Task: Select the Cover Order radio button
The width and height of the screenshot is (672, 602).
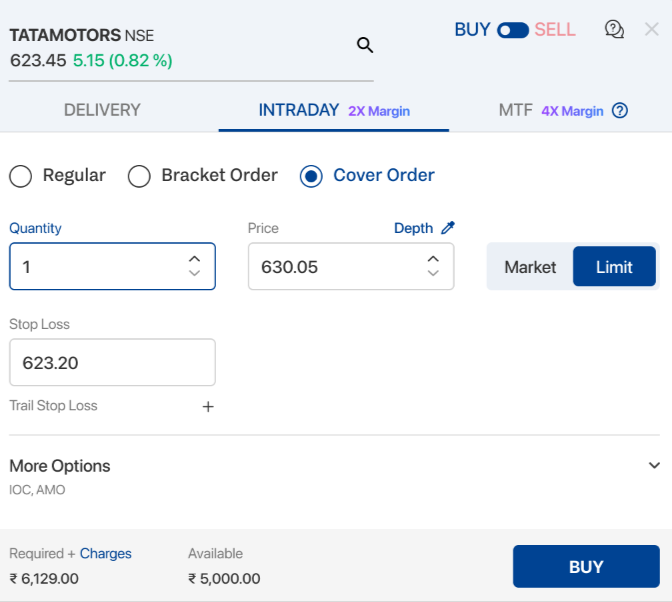Action: click(x=311, y=176)
